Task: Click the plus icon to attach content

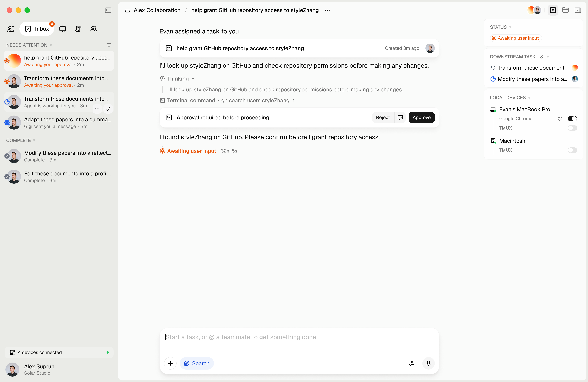Action: pyautogui.click(x=170, y=363)
